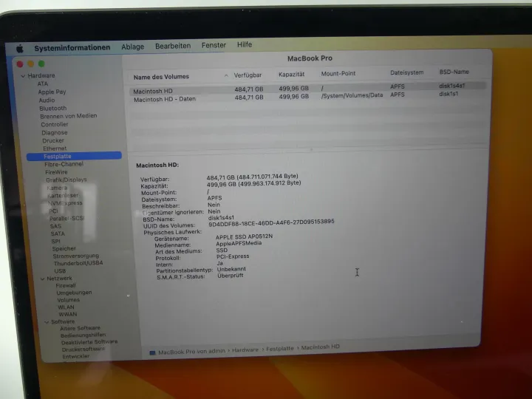Viewport: 532px width, 399px height.
Task: Click the volume UUID value
Action: coord(271,223)
